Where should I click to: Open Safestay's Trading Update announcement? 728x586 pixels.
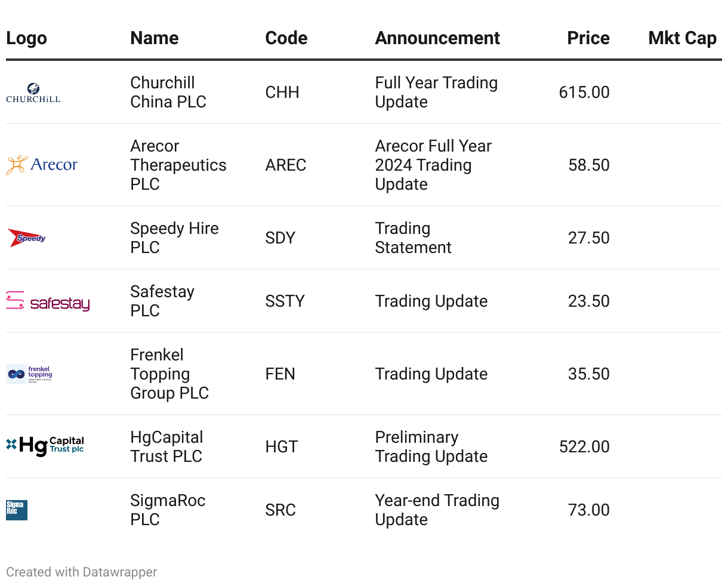[x=431, y=301]
